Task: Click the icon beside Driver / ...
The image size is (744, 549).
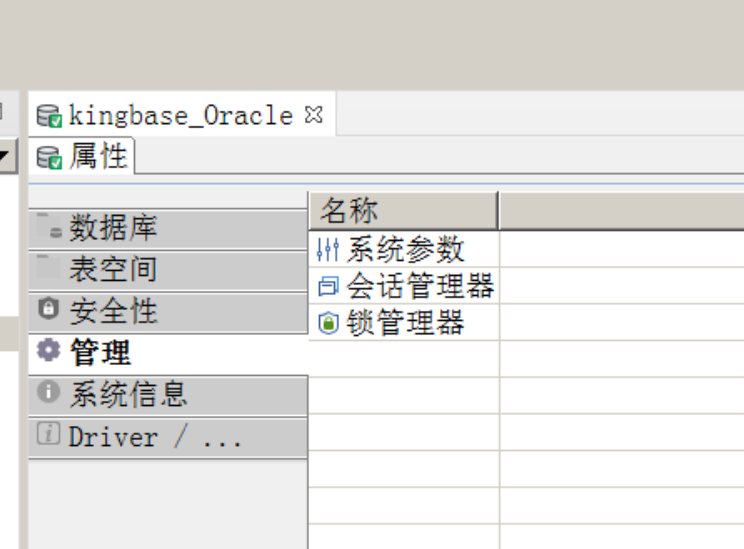Action: coord(48,435)
